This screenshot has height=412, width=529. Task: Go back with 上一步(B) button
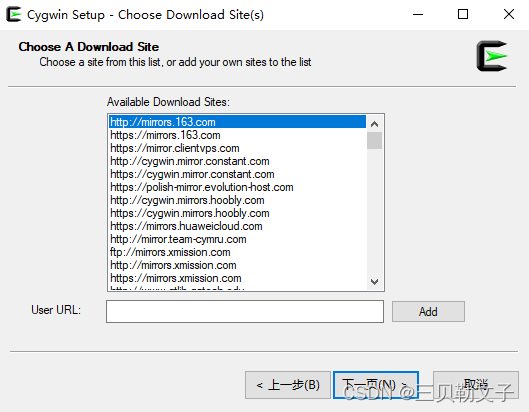click(288, 385)
